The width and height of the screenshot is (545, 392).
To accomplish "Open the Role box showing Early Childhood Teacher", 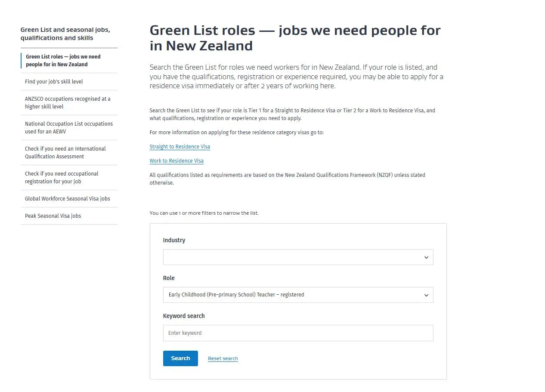I will [x=293, y=295].
